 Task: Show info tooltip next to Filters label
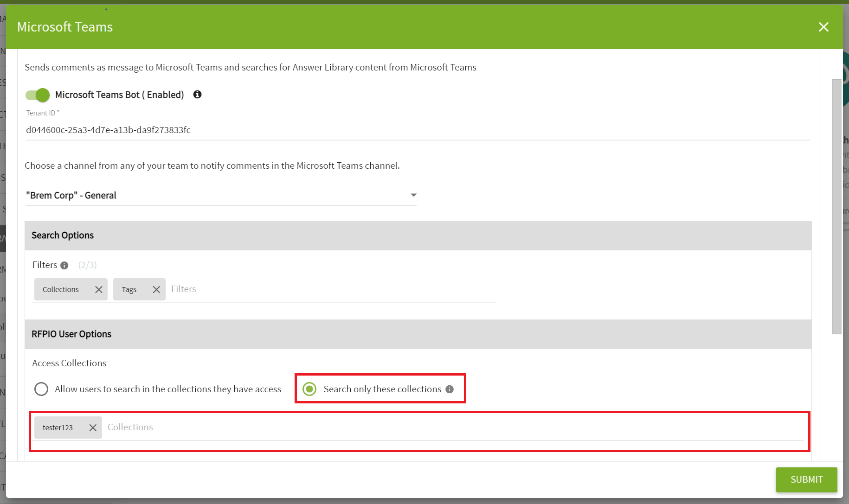(64, 265)
